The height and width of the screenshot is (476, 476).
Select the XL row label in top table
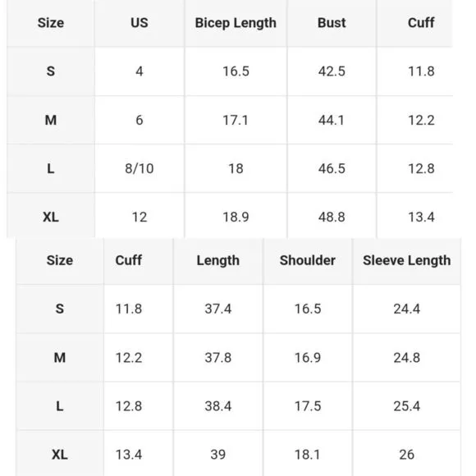click(x=51, y=217)
